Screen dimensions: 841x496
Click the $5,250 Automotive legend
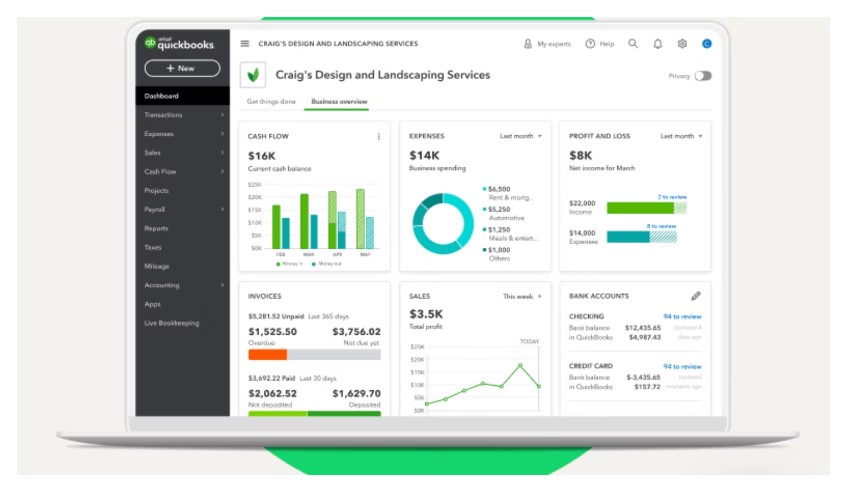point(504,213)
